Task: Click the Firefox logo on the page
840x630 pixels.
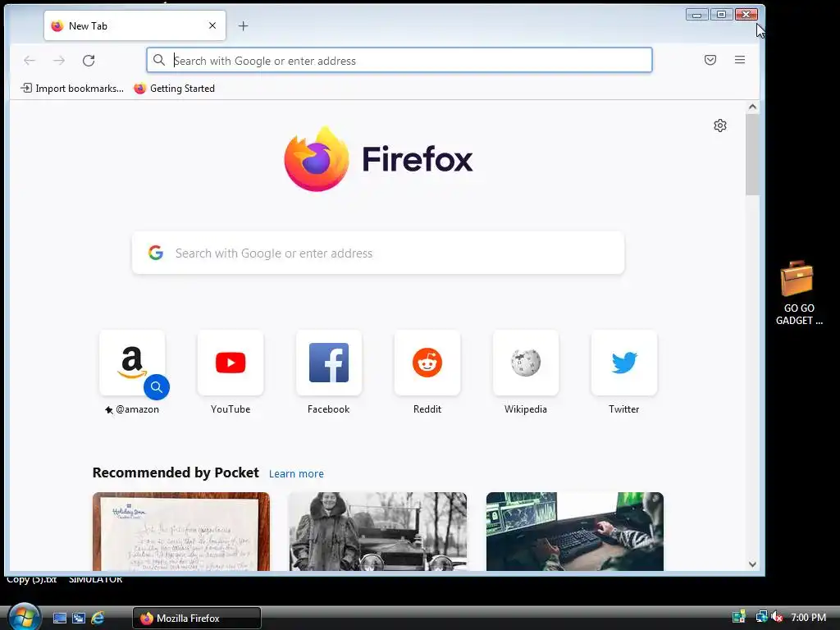Action: [378, 159]
